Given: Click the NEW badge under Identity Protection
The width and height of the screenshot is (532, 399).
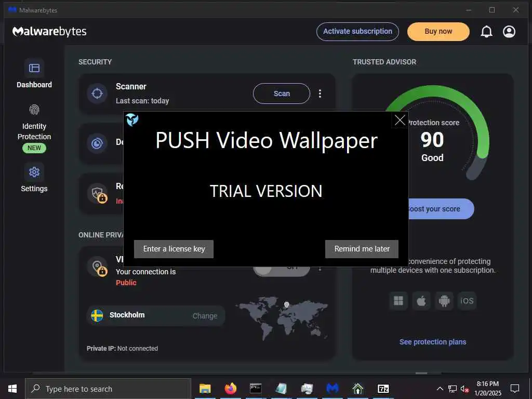Looking at the screenshot, I should tap(34, 148).
